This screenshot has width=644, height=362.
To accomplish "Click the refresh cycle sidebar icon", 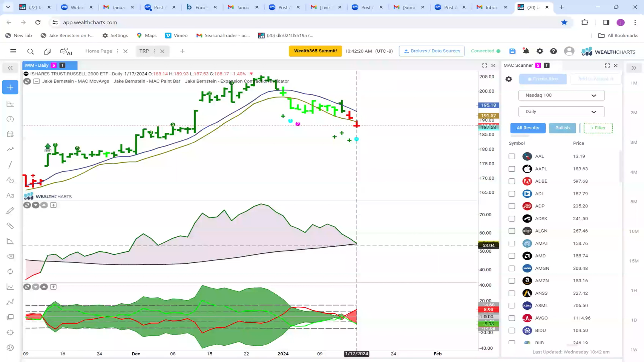I will (x=10, y=271).
